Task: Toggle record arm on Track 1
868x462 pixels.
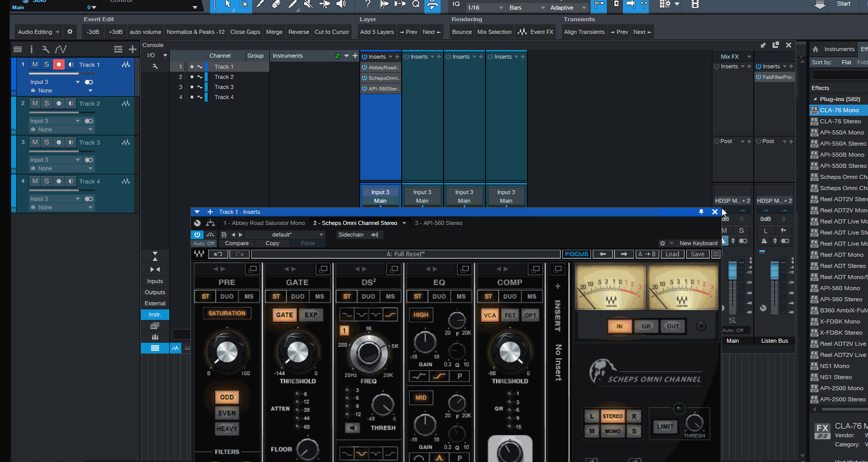Action: coord(59,65)
